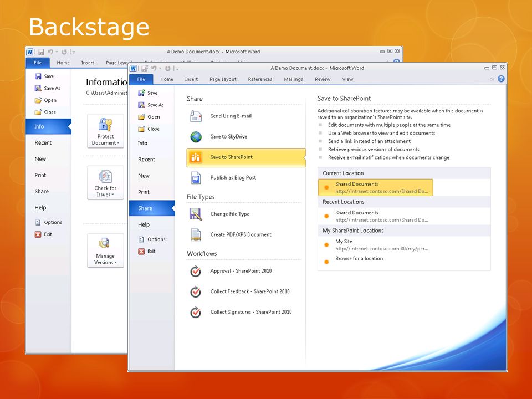Click Options icon in back window menu
Screen dimensions: 532x399
(x=38, y=222)
